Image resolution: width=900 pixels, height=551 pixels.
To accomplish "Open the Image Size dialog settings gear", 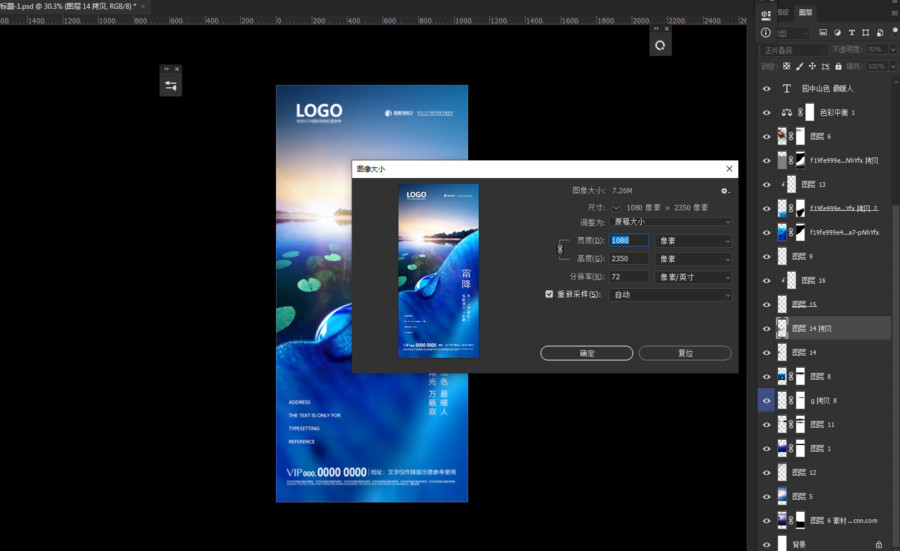I will [724, 191].
